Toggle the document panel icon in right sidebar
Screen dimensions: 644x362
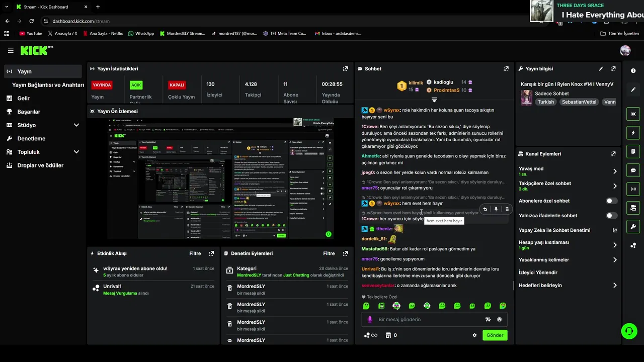633,151
